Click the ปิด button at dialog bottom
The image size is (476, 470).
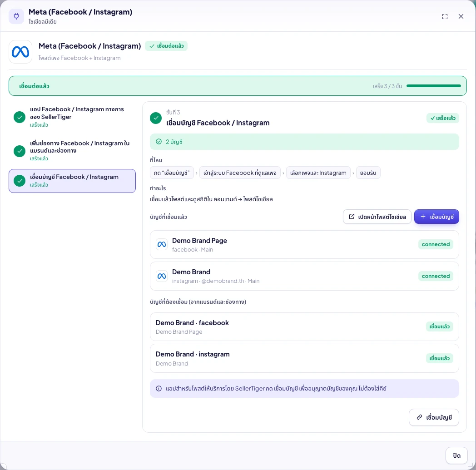456,455
